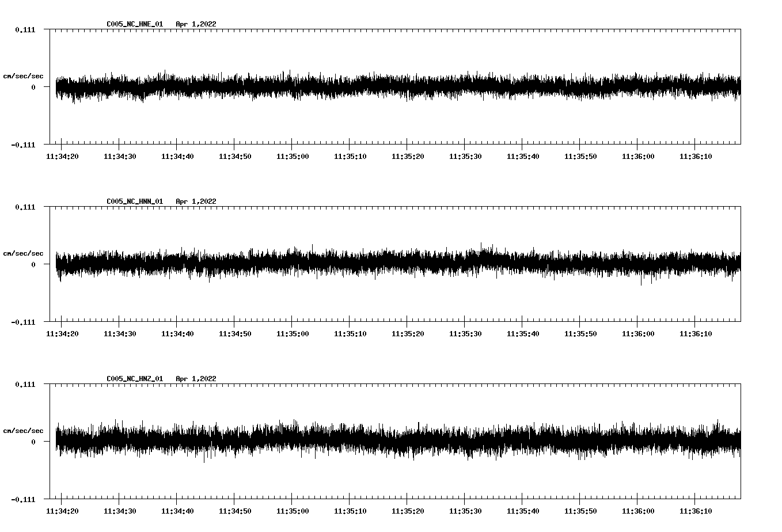The height and width of the screenshot is (532, 782).
Task: Click the 11:35:30 time label under HNN plot
Action: [x=465, y=334]
